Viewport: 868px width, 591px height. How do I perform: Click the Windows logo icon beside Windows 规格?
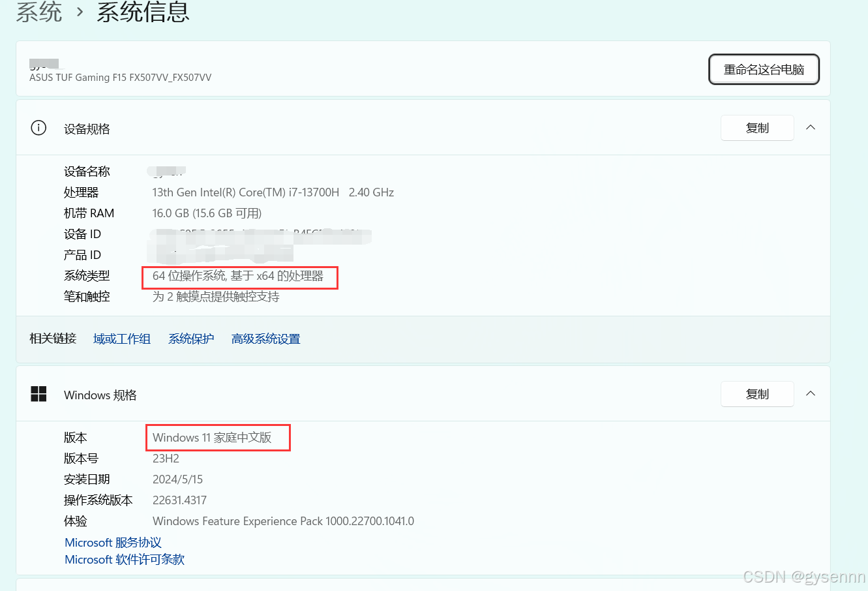tap(38, 394)
